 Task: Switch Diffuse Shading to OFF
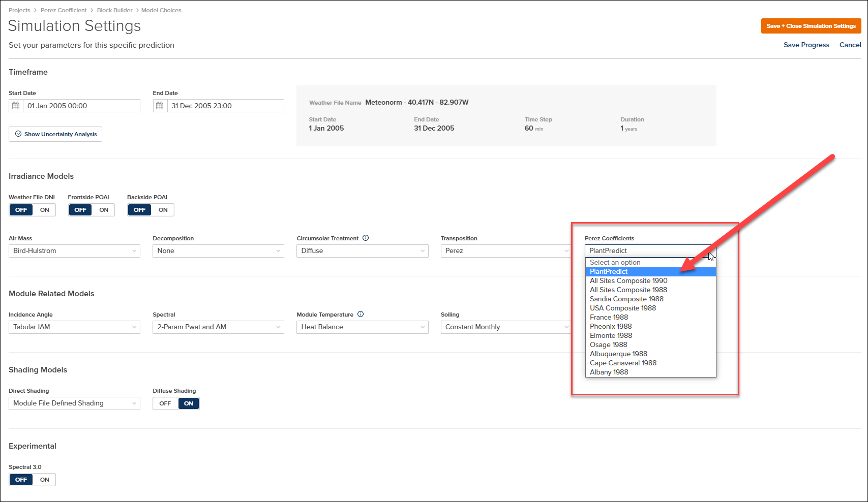coord(165,403)
